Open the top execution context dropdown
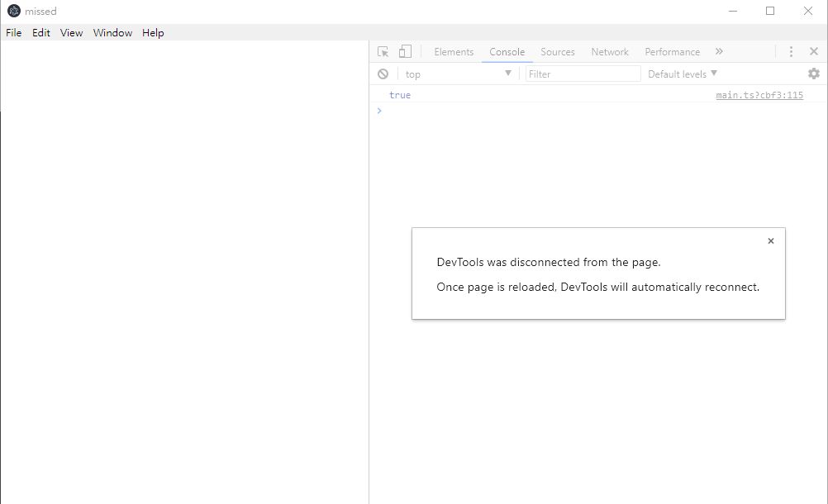828x504 pixels. pos(459,74)
